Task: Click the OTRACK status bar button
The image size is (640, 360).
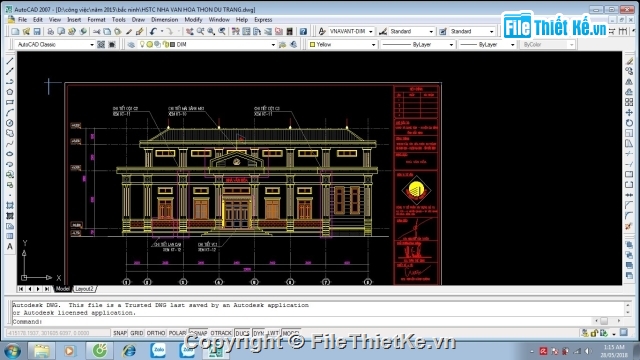Action: (x=221, y=333)
